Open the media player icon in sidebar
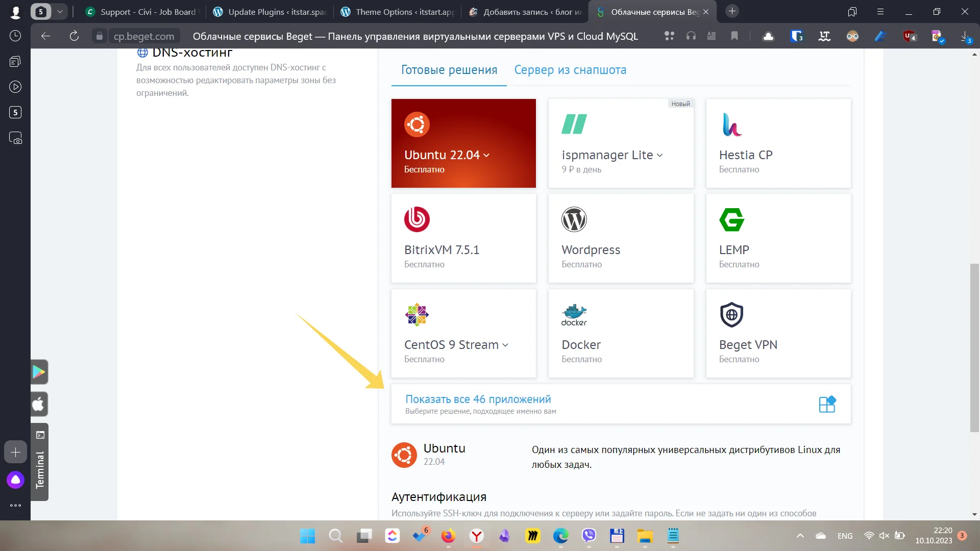The height and width of the screenshot is (551, 980). pyautogui.click(x=15, y=87)
